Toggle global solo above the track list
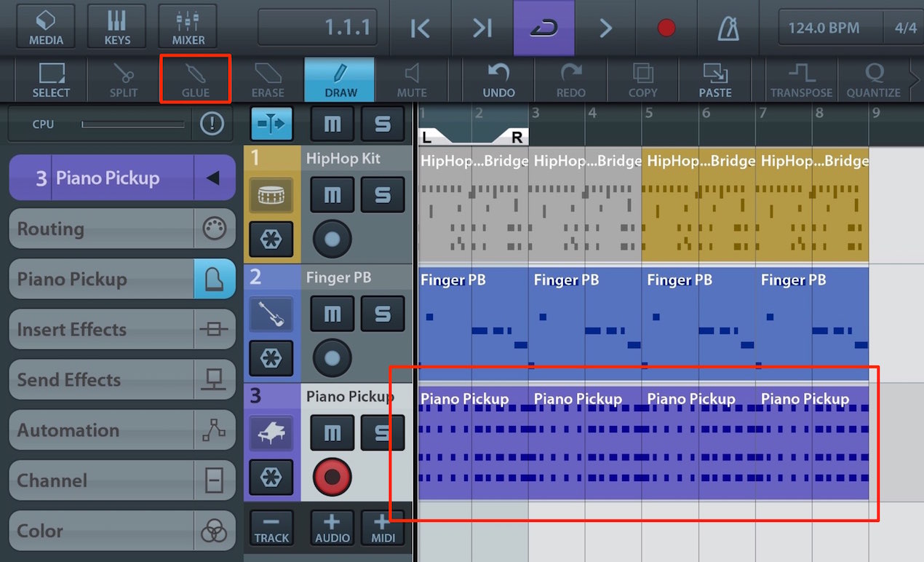Screen dimensions: 924x562 383,124
